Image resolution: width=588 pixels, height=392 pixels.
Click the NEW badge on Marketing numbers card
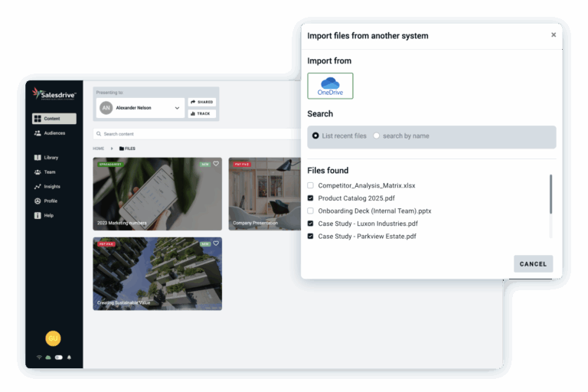point(205,165)
